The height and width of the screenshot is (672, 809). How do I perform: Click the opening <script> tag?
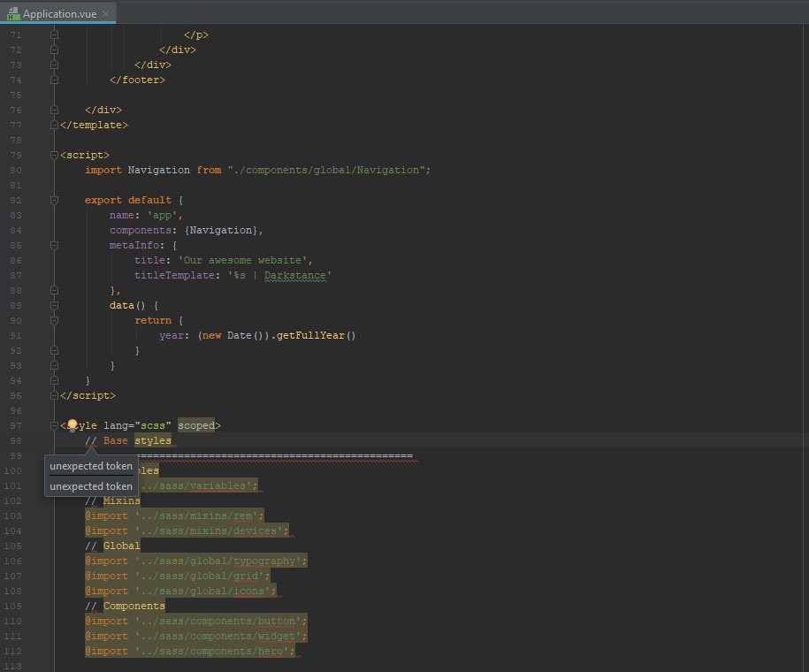85,155
